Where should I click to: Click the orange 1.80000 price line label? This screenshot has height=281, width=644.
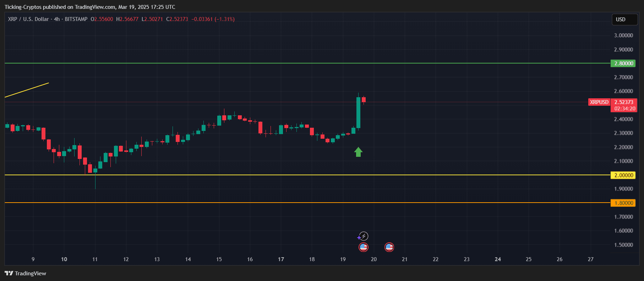pyautogui.click(x=623, y=203)
